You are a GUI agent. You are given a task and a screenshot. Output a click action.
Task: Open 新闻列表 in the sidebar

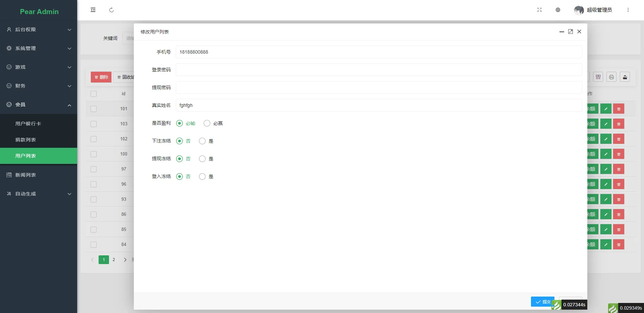[25, 175]
